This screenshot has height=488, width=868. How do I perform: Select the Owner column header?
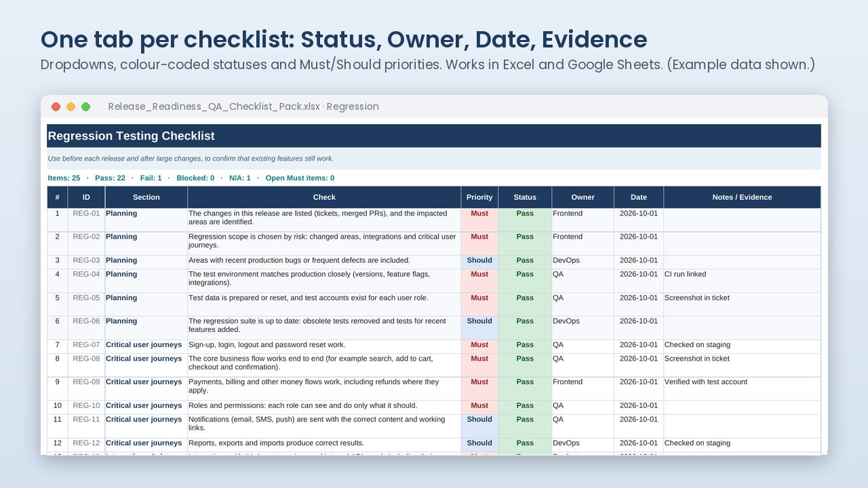pyautogui.click(x=583, y=197)
